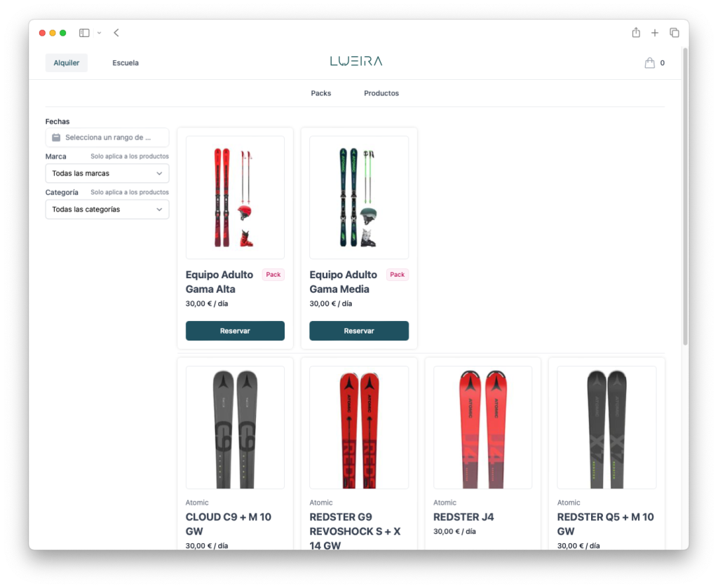This screenshot has height=588, width=718.
Task: Click the Equipo Adulto Gama Alta title
Action: tap(219, 282)
